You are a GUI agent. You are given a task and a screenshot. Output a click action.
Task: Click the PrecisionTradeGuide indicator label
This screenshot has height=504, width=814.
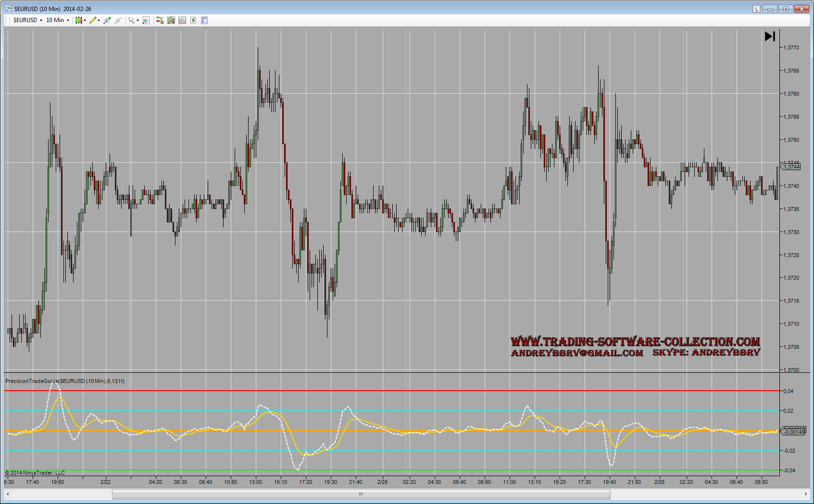[x=65, y=381]
